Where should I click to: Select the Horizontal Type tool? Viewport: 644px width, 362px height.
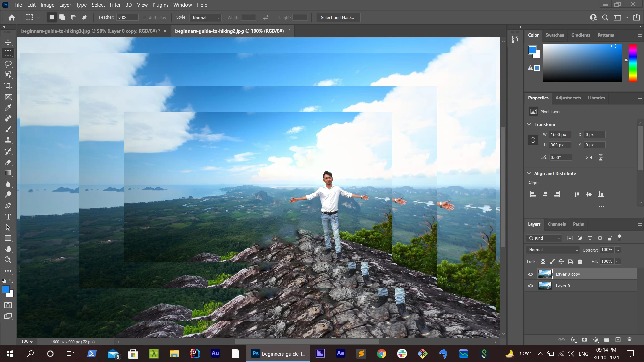pyautogui.click(x=8, y=217)
